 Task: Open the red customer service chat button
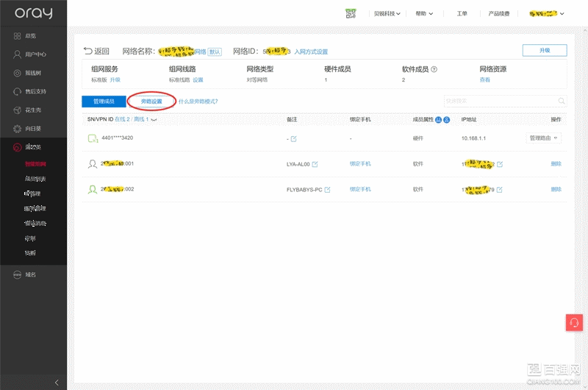[574, 323]
